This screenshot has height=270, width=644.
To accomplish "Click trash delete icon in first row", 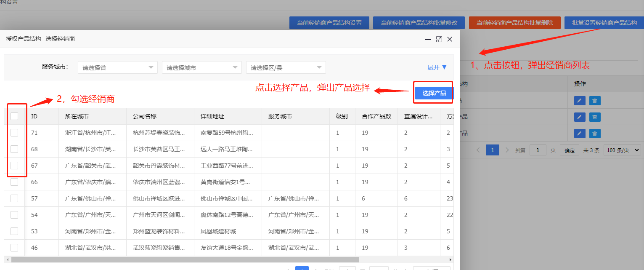I will tap(594, 101).
